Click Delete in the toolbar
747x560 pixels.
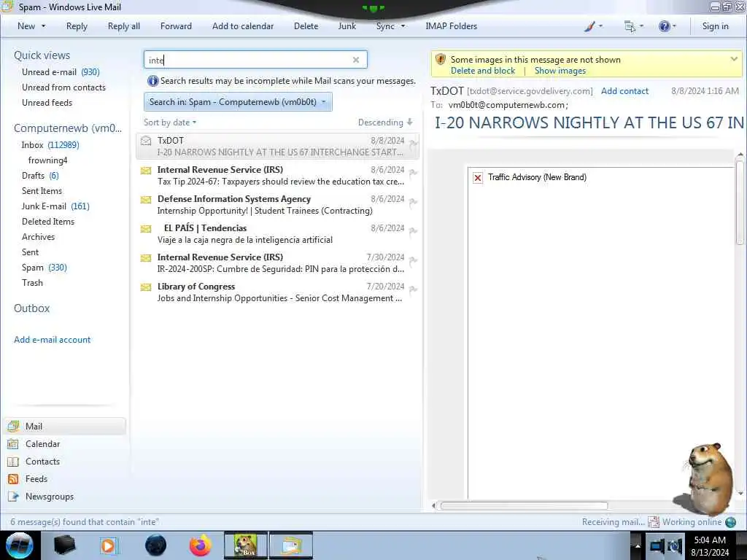[306, 26]
